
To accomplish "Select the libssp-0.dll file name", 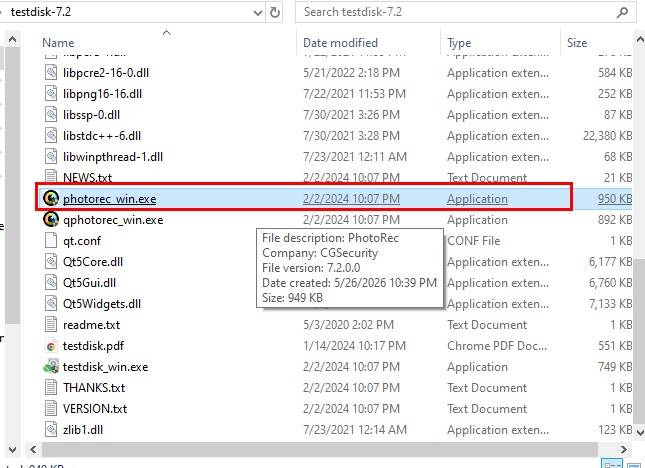I will [91, 115].
